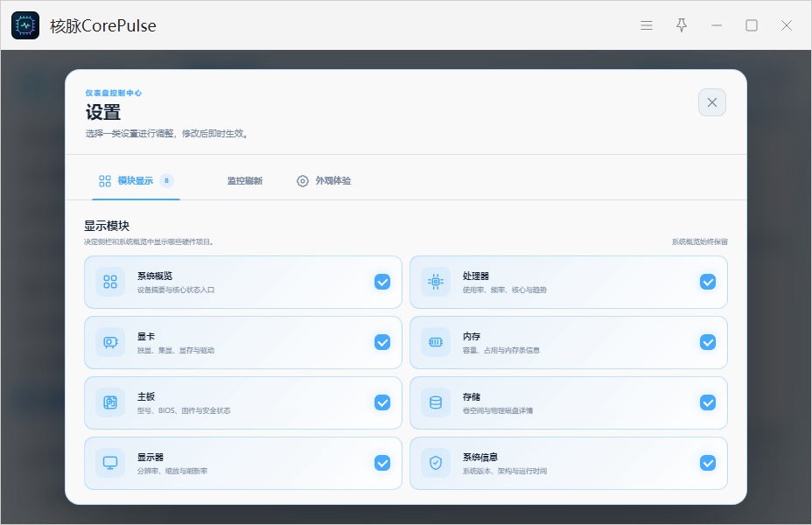Uncheck the 存储 module checkbox
This screenshot has width=812, height=525.
click(x=708, y=402)
